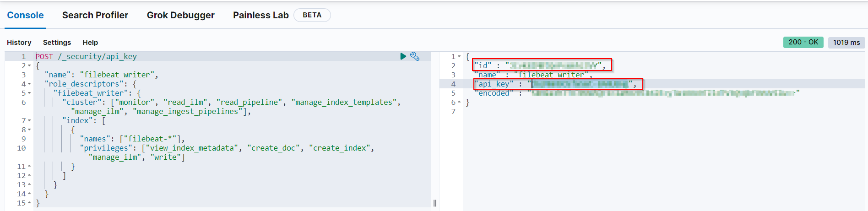
Task: Click the BETA badge
Action: click(x=312, y=15)
